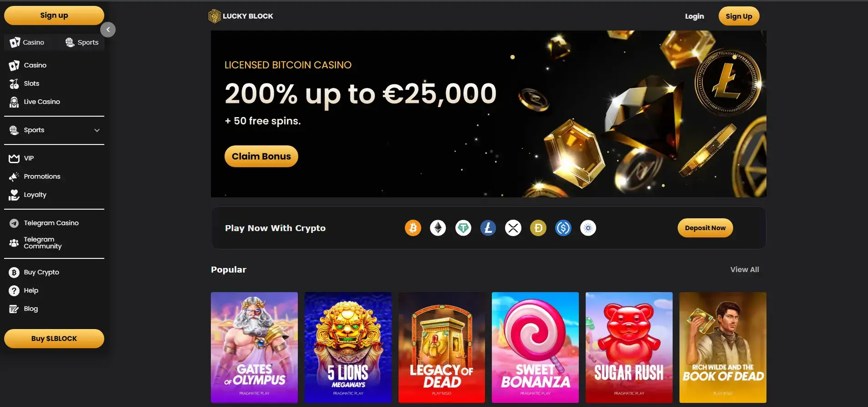868x407 pixels.
Task: Select the Ethereum coin icon
Action: tap(438, 228)
